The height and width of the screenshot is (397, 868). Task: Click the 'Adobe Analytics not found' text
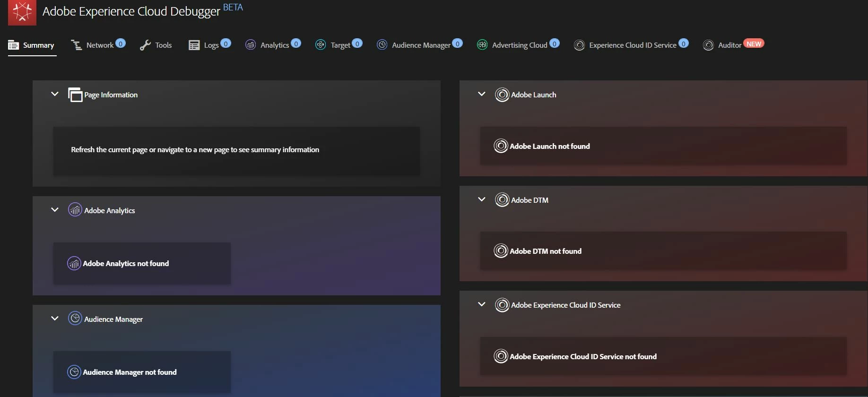point(126,264)
